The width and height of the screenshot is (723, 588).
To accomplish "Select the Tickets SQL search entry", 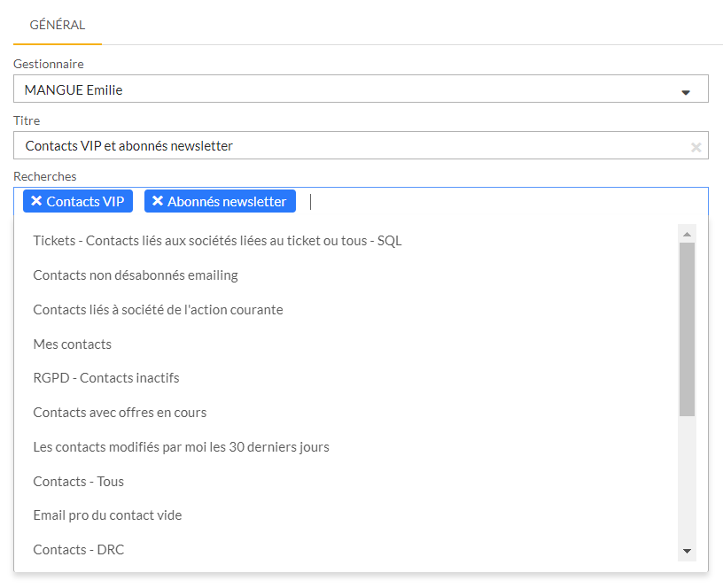I will (x=217, y=240).
